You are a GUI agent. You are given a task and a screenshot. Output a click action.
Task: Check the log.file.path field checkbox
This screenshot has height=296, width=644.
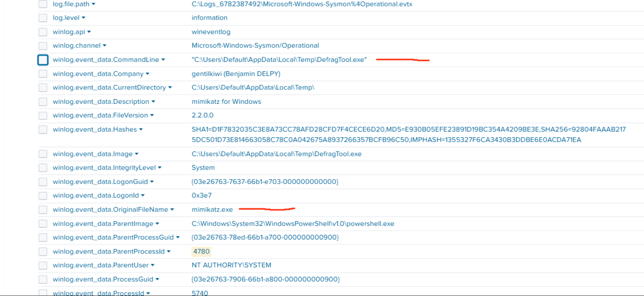[x=43, y=4]
